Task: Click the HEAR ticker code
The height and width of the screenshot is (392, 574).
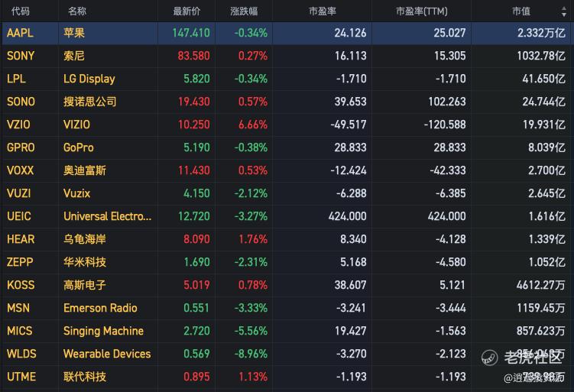Action: point(21,239)
